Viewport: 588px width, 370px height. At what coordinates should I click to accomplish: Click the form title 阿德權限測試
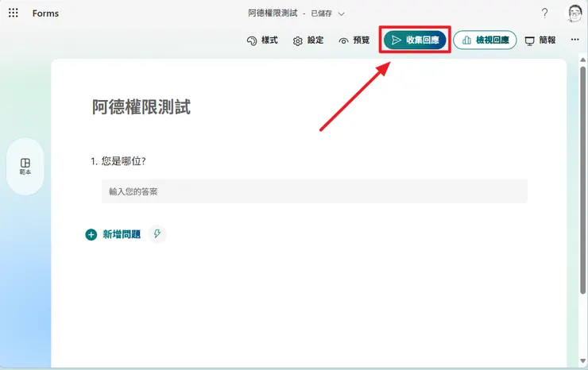click(141, 107)
